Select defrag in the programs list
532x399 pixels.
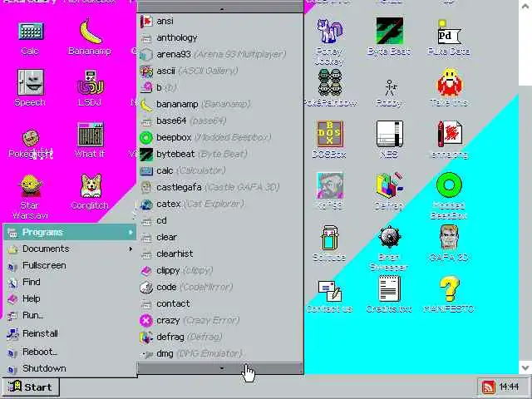click(x=220, y=337)
